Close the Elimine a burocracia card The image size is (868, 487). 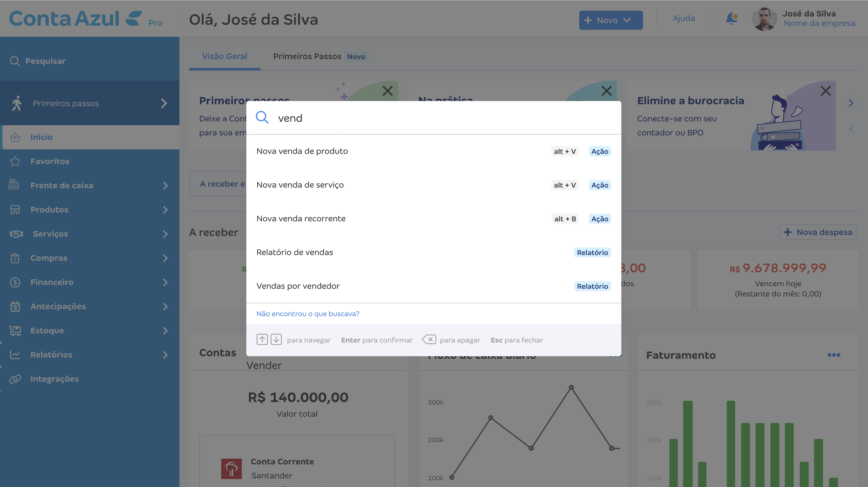click(x=826, y=91)
